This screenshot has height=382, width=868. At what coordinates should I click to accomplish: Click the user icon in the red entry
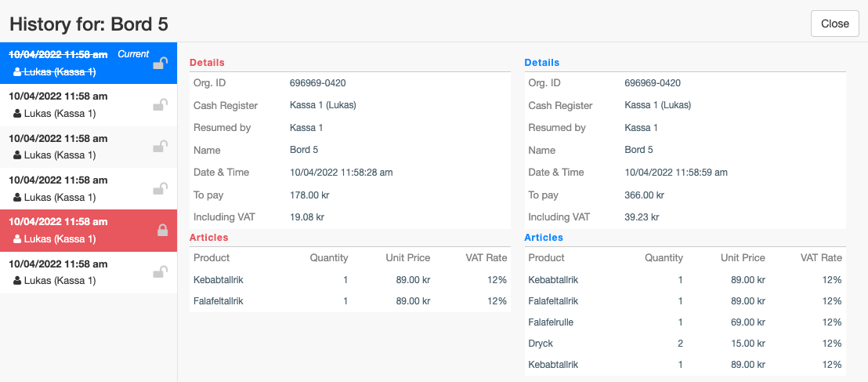tap(17, 239)
